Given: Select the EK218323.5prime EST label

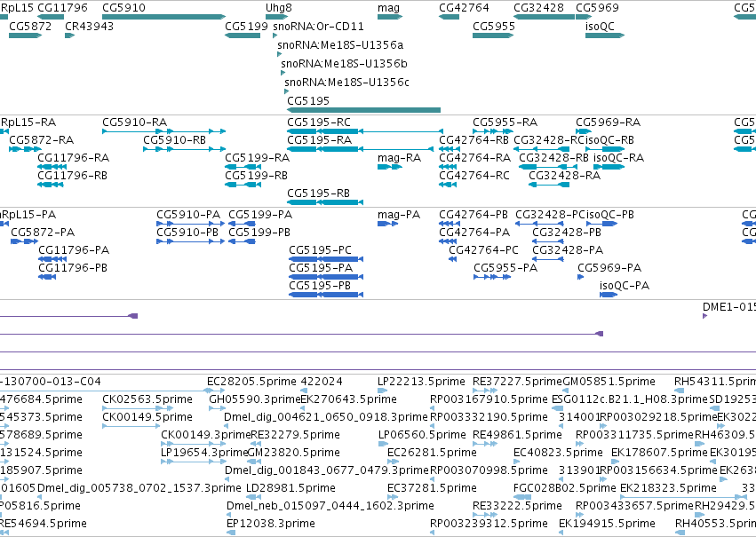Looking at the screenshot, I should coord(668,488).
